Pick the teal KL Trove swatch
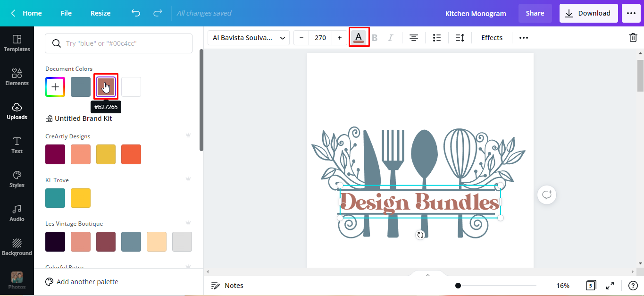The width and height of the screenshot is (644, 296). point(55,198)
